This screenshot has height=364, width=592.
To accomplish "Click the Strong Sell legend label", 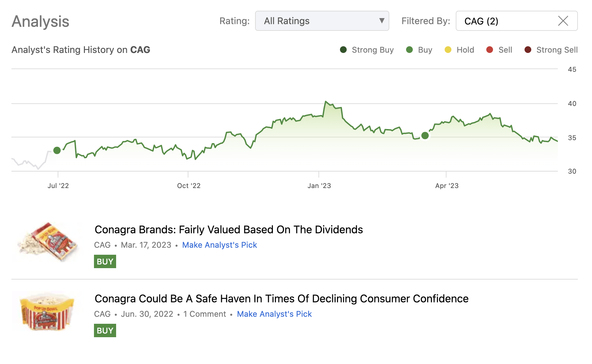I will (557, 50).
